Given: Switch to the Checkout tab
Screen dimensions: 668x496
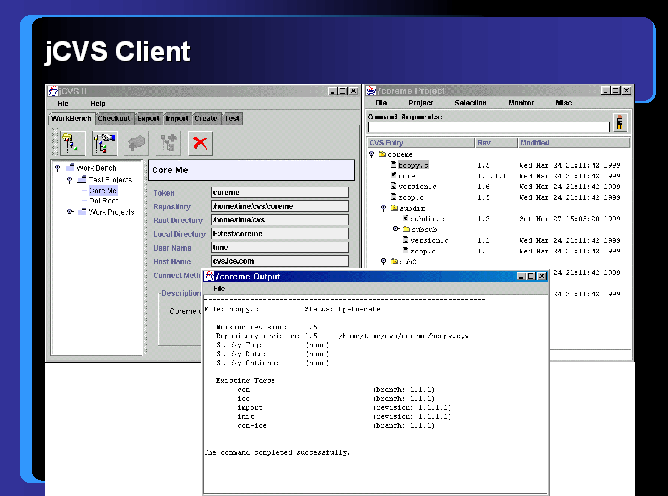Looking at the screenshot, I should (x=114, y=118).
